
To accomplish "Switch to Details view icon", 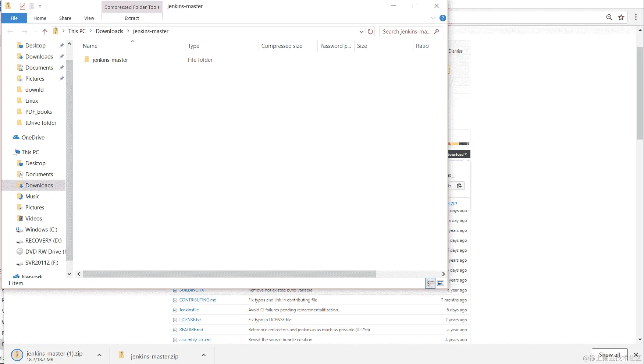I will 431,283.
